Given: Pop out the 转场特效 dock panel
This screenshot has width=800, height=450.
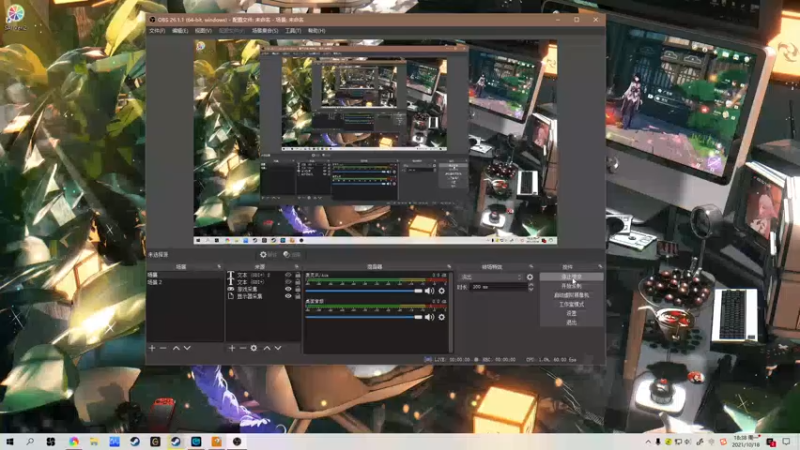Looking at the screenshot, I should [531, 267].
